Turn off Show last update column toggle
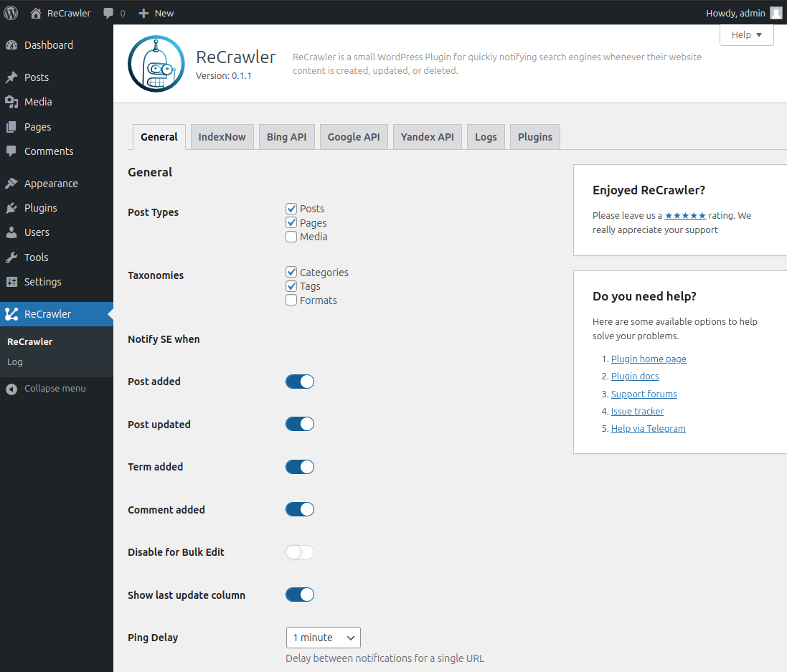 (300, 595)
